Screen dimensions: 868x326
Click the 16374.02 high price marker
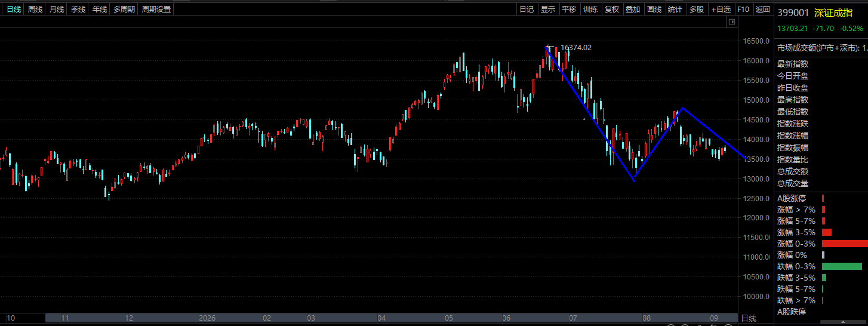[576, 47]
